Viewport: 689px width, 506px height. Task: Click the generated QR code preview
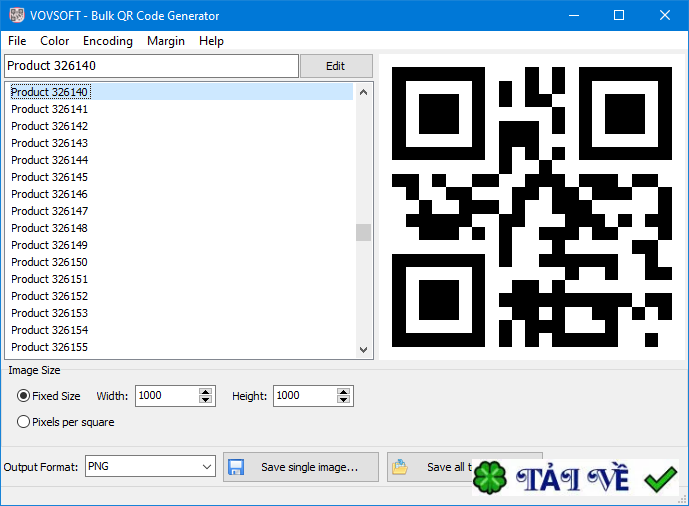(x=531, y=207)
